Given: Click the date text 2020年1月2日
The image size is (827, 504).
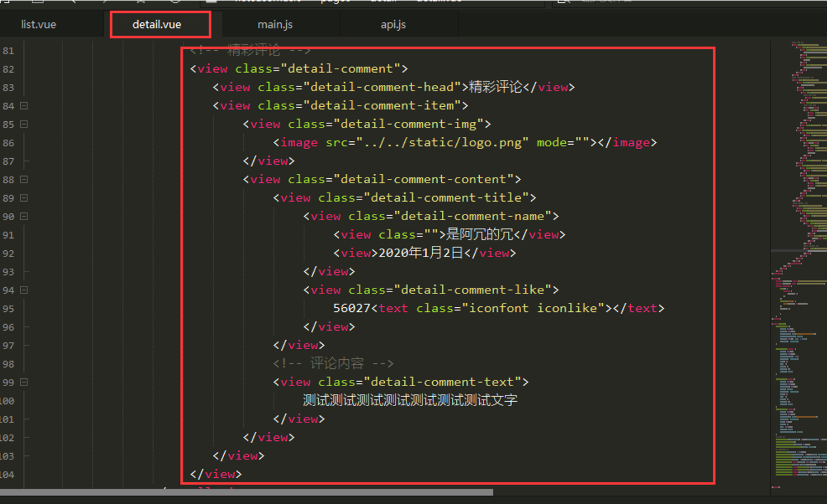Looking at the screenshot, I should tap(421, 253).
